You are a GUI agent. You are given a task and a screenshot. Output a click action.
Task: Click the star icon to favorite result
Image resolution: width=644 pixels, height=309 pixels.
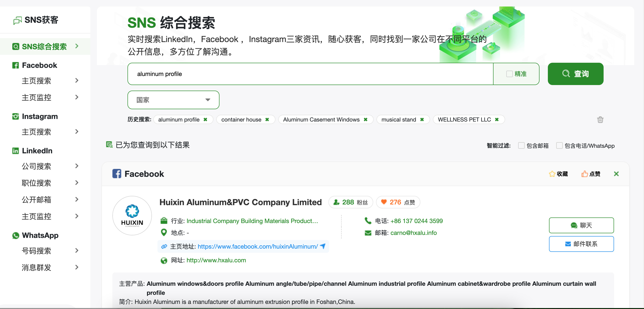[552, 174]
